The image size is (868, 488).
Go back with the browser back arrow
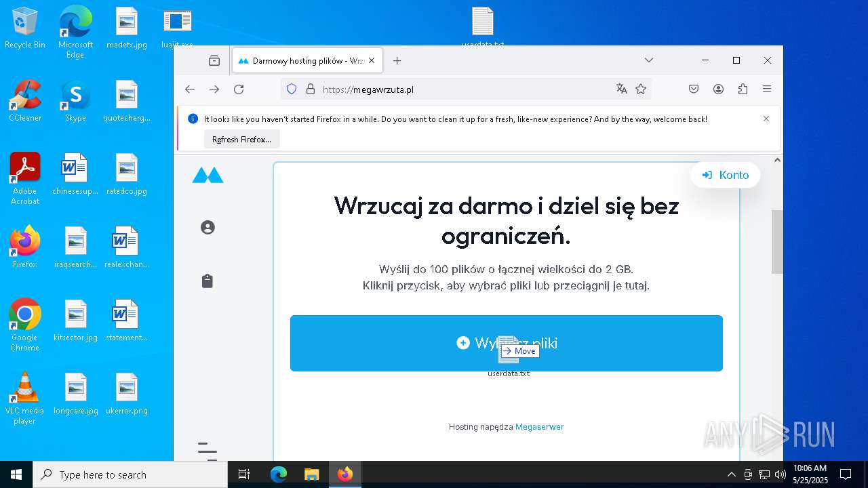(190, 89)
